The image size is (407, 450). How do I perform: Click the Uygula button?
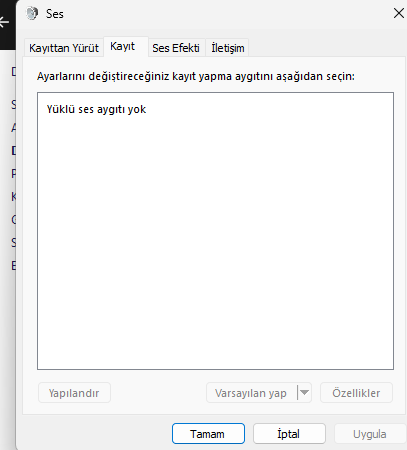click(x=370, y=434)
